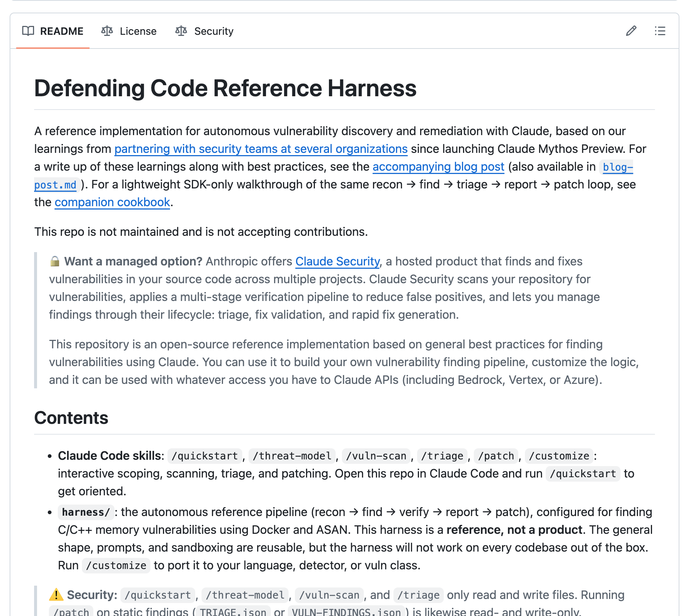Click the scales icon beside Security tab
The width and height of the screenshot is (692, 616).
point(181,31)
